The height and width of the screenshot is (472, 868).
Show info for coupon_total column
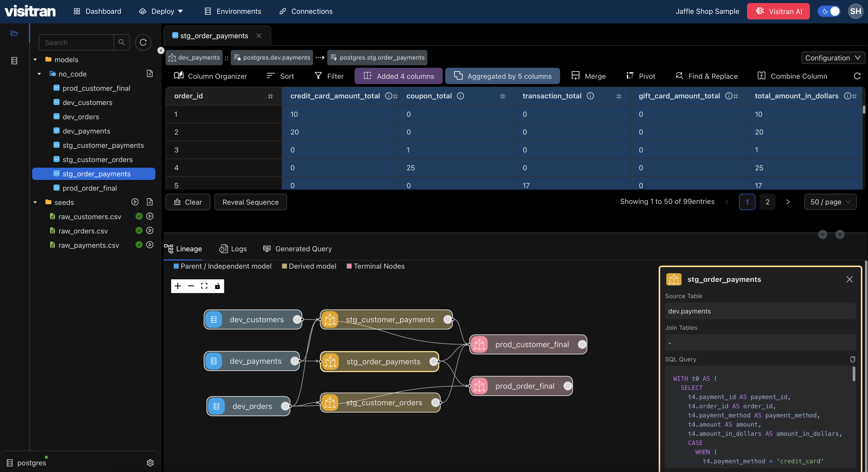461,96
